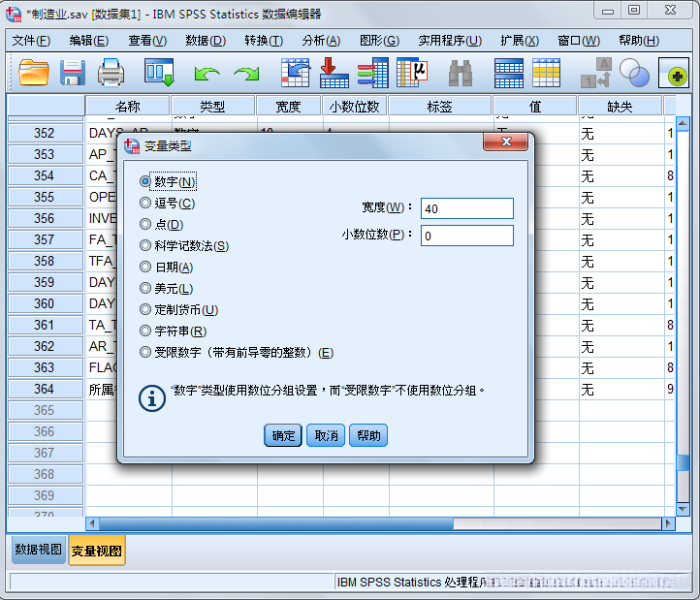The width and height of the screenshot is (700, 600).
Task: Open the 图形(G) menu
Action: [379, 41]
